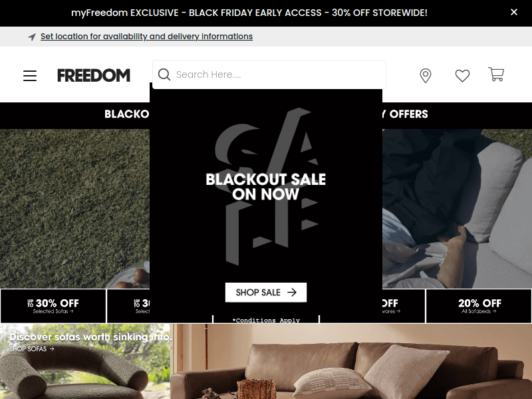Open the store locator pin icon

pos(426,75)
